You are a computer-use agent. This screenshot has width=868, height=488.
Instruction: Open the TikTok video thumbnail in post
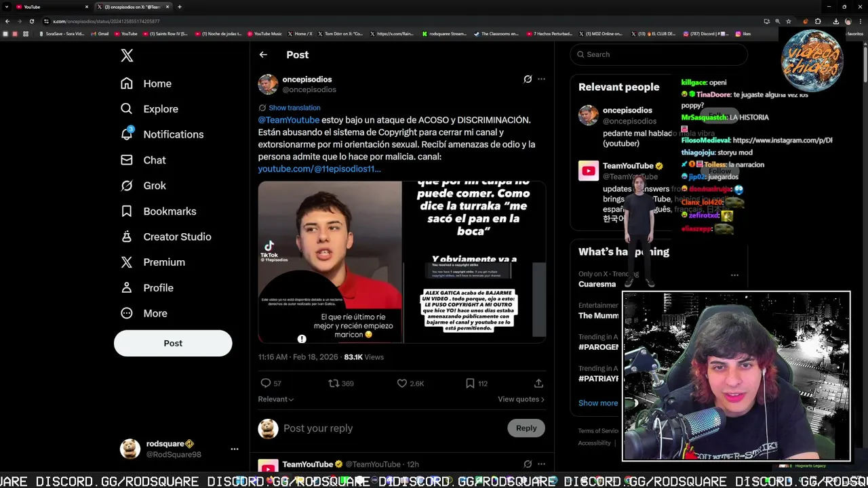330,262
